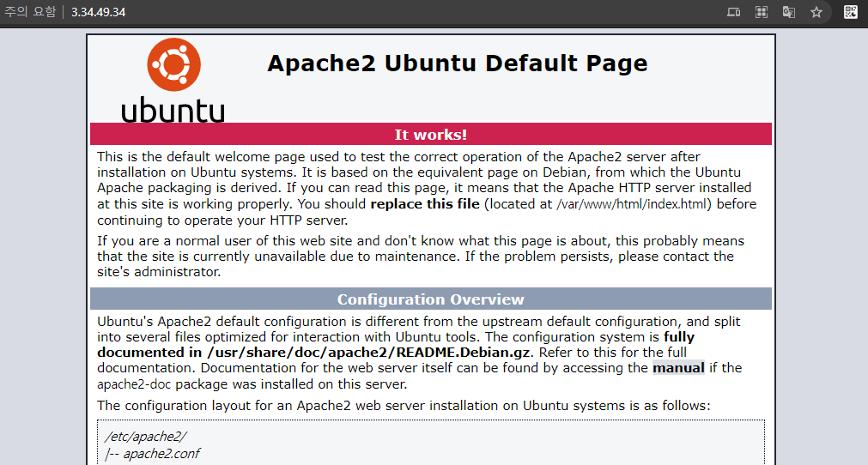The height and width of the screenshot is (465, 868).
Task: Click the 'Configuration Overview' section header
Action: click(431, 299)
